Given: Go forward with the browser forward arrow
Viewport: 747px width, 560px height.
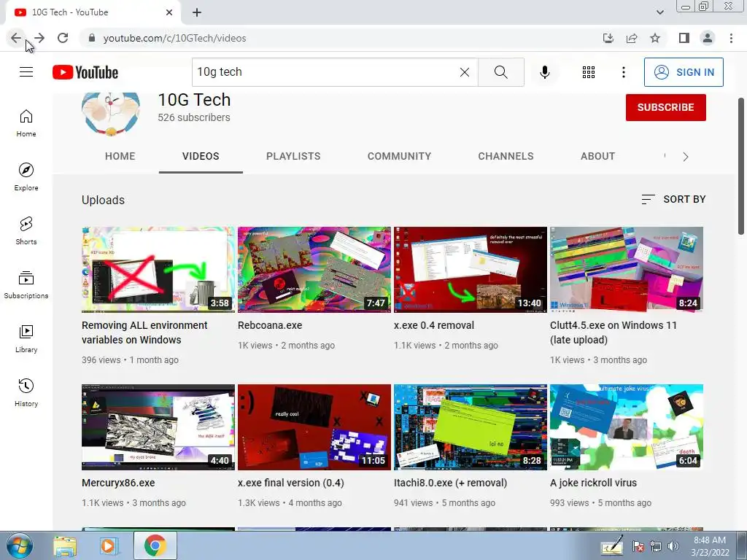Looking at the screenshot, I should [x=39, y=38].
